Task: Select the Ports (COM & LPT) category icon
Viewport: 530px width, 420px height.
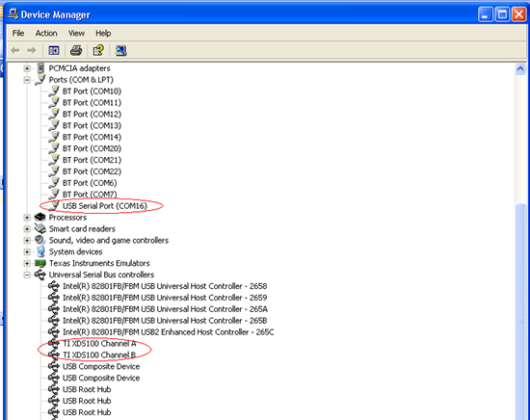Action: tap(40, 80)
